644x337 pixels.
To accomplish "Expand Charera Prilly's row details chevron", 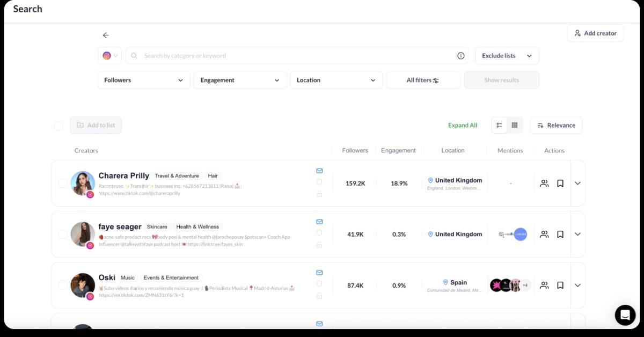I will [577, 183].
